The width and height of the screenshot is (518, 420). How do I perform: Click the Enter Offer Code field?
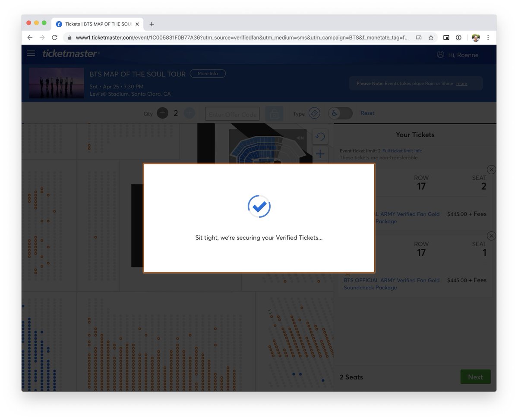232,114
